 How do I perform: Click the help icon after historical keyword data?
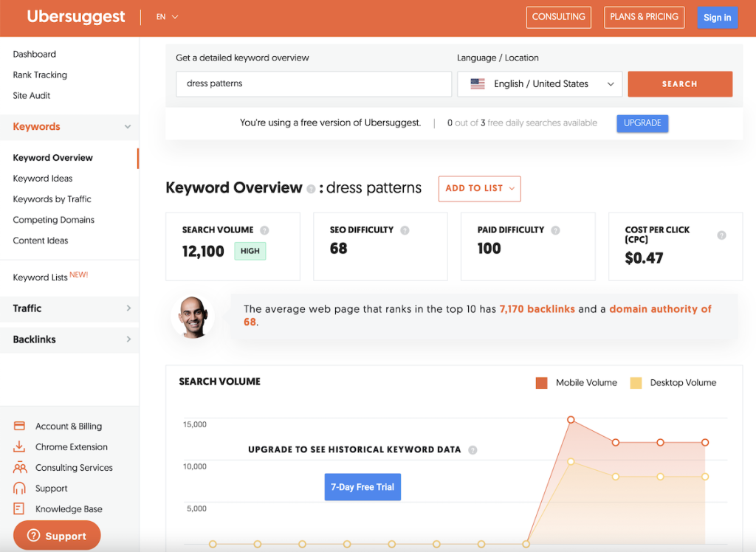[x=472, y=450]
